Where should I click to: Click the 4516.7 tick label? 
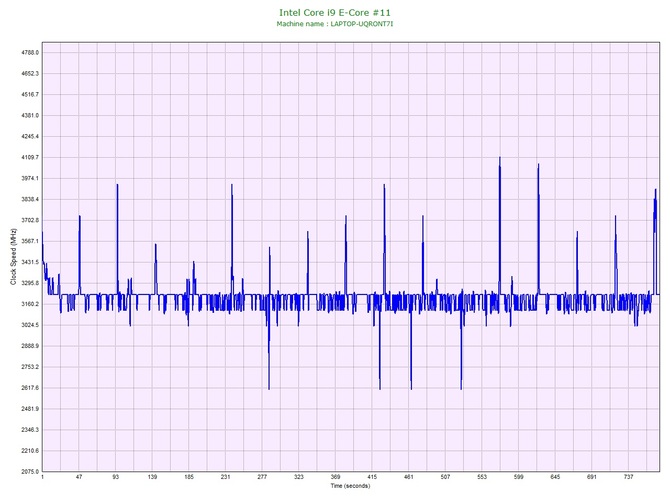click(30, 94)
